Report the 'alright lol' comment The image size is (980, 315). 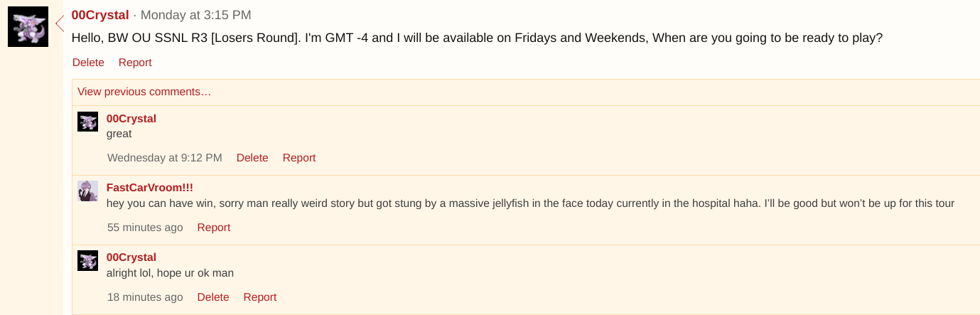coord(260,297)
